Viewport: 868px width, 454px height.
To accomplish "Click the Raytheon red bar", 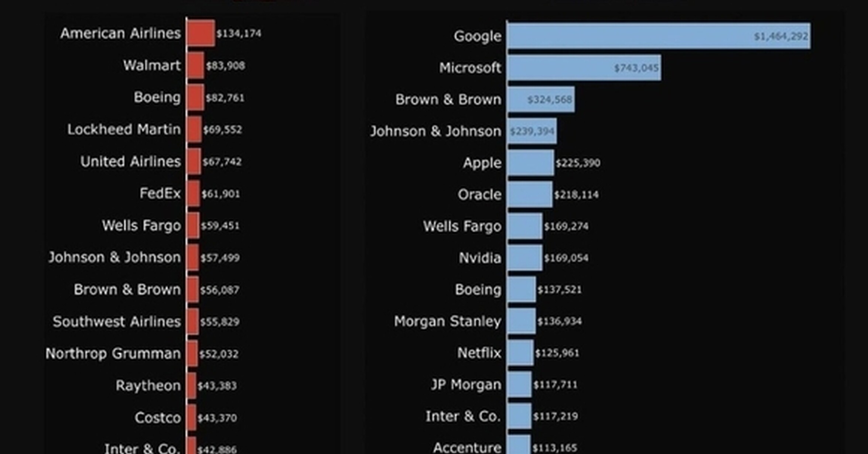I will [191, 386].
